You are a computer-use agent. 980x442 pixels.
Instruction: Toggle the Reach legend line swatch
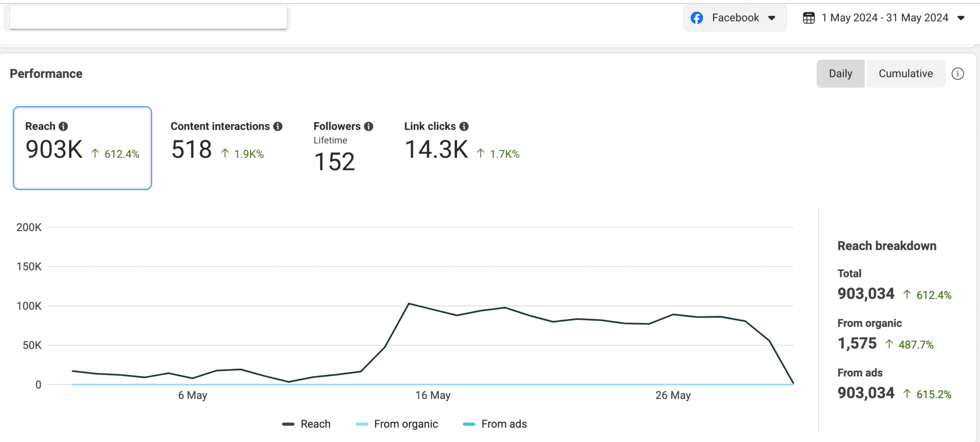tap(288, 424)
